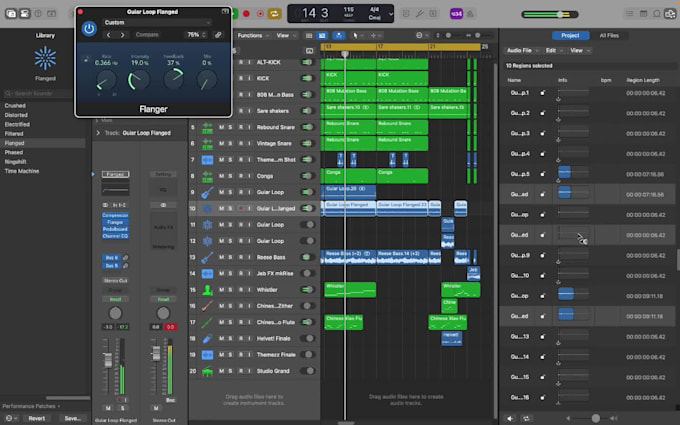The image size is (680, 425).
Task: Click the Tuner icon in control bar
Action: [x=419, y=14]
